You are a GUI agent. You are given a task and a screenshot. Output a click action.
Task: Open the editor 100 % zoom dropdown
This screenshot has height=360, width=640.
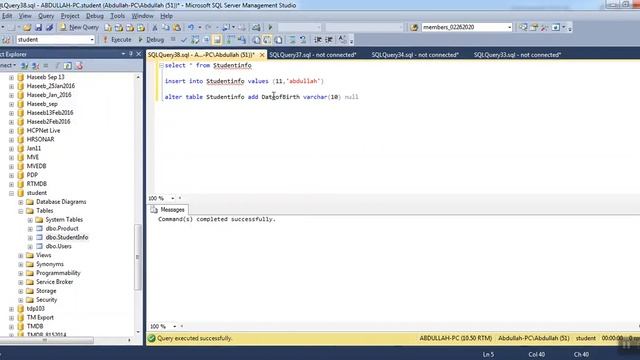[173, 198]
